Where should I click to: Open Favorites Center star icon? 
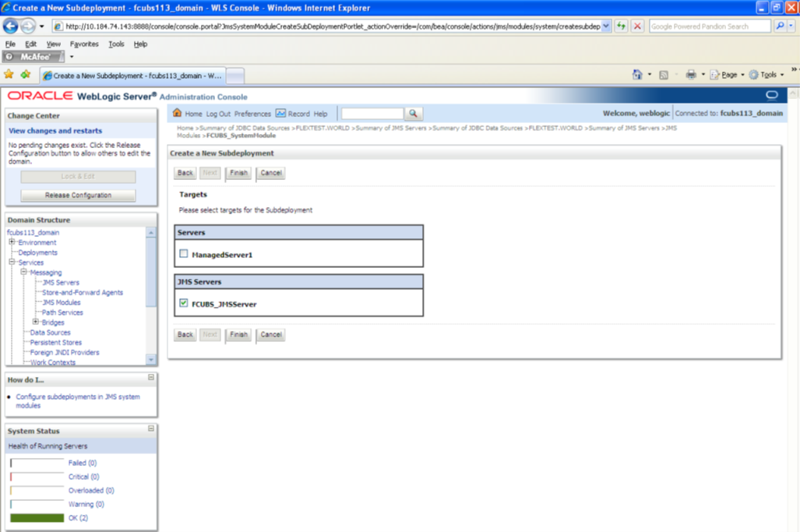(9, 75)
